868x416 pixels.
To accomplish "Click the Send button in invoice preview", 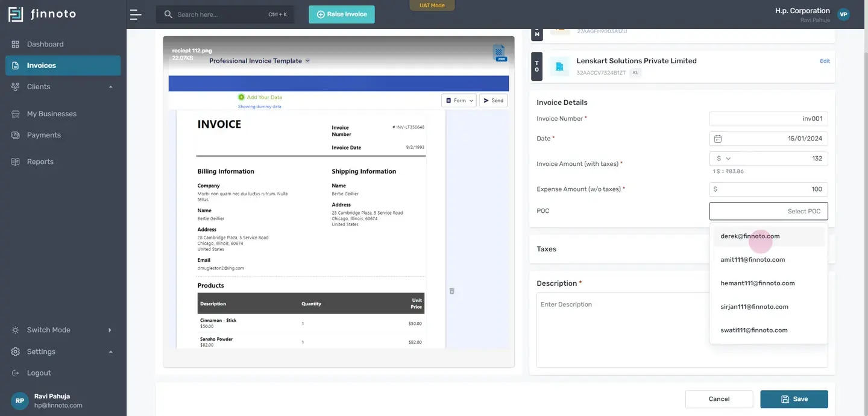I will [493, 101].
